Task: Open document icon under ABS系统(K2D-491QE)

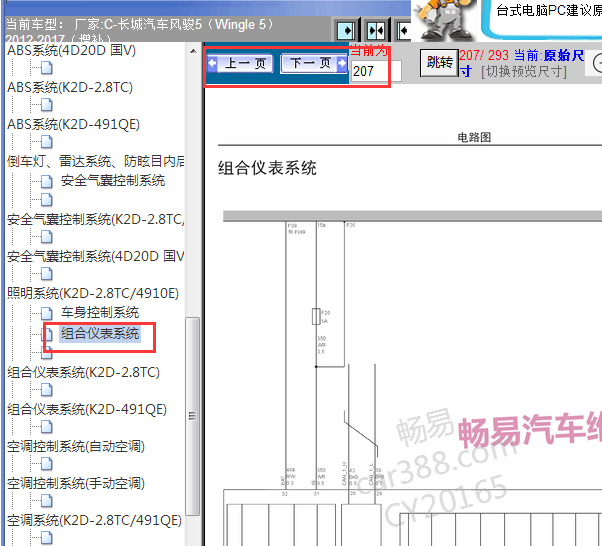Action: (x=47, y=142)
